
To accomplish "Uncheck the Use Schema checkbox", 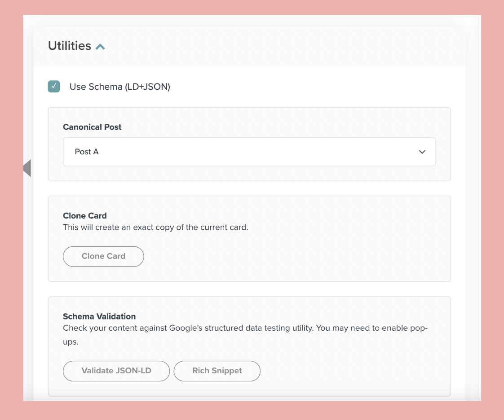I will click(x=54, y=87).
